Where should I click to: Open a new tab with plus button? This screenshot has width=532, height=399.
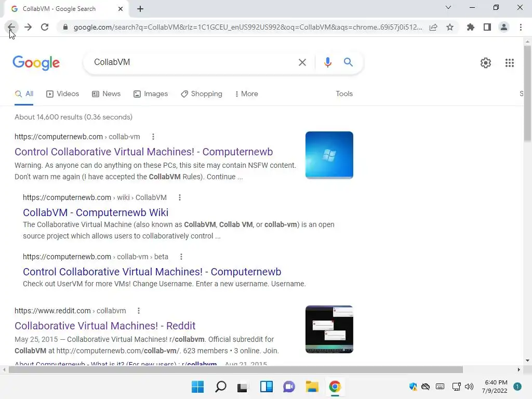(x=140, y=9)
